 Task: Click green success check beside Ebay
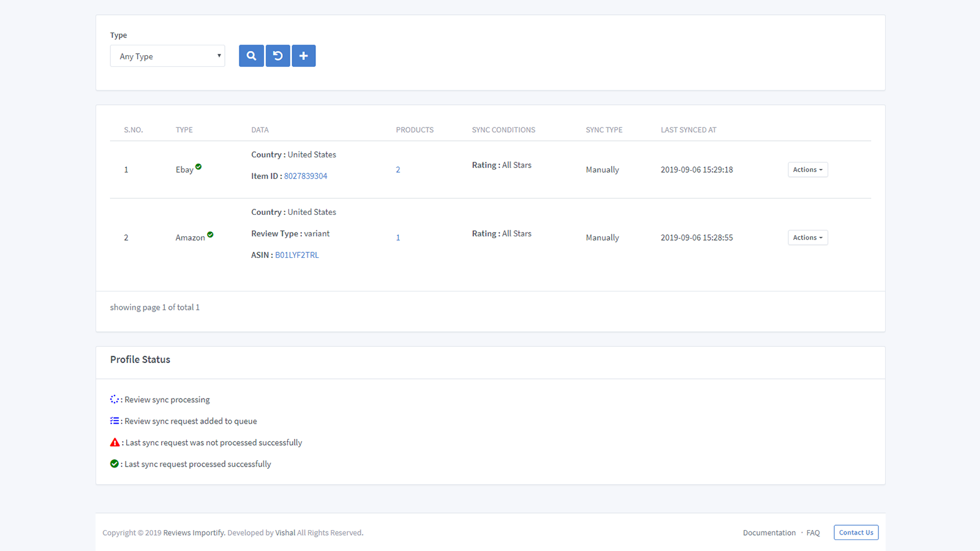[x=198, y=167]
